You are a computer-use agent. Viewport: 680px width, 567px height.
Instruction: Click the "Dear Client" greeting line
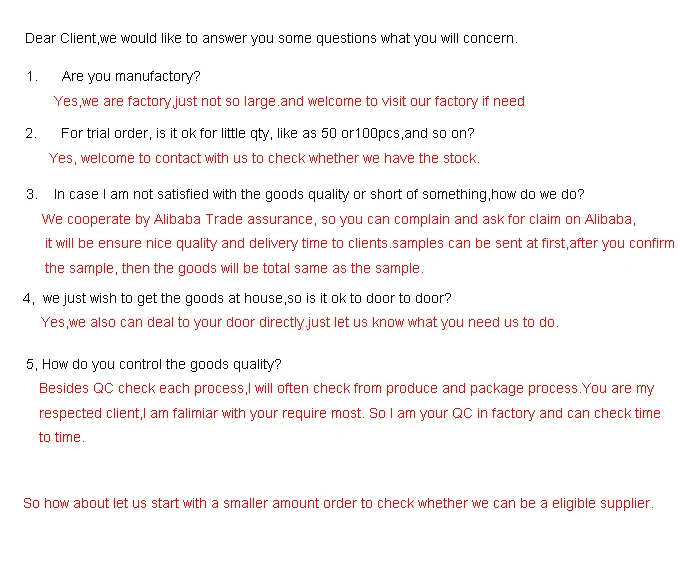270,39
